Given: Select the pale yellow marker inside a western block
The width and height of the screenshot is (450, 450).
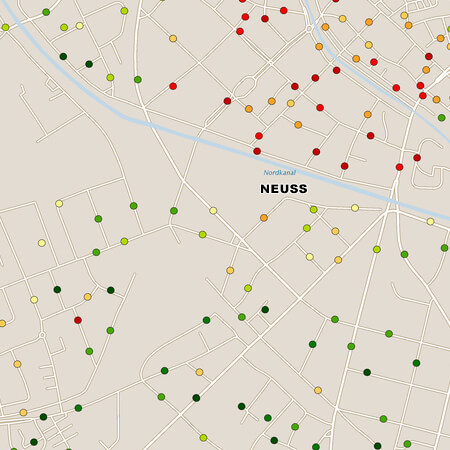Looking at the screenshot, I should (x=42, y=243).
